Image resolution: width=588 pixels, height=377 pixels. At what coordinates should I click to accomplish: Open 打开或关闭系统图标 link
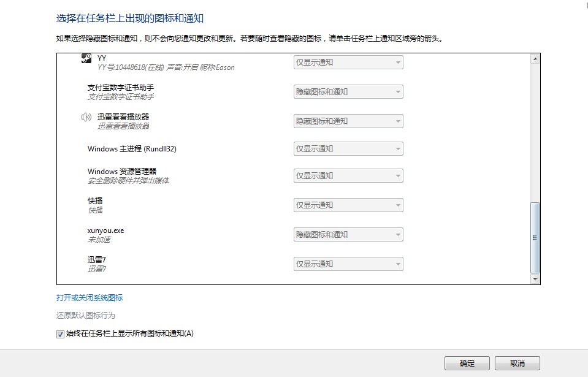point(90,298)
